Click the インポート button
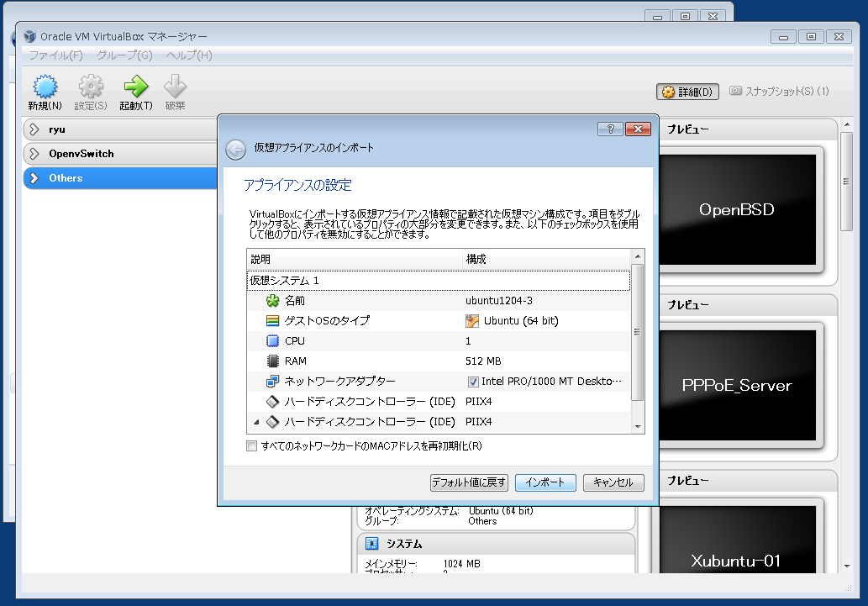Image resolution: width=868 pixels, height=606 pixels. [x=545, y=482]
